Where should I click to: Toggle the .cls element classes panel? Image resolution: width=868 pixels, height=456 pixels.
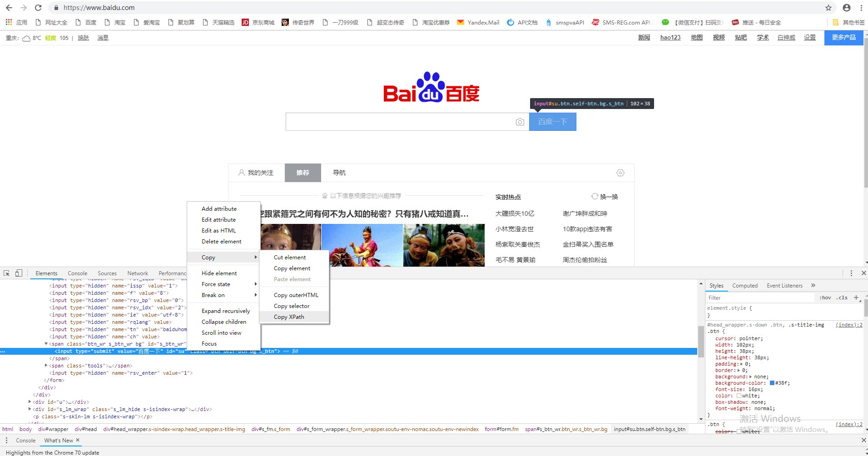[x=842, y=297]
